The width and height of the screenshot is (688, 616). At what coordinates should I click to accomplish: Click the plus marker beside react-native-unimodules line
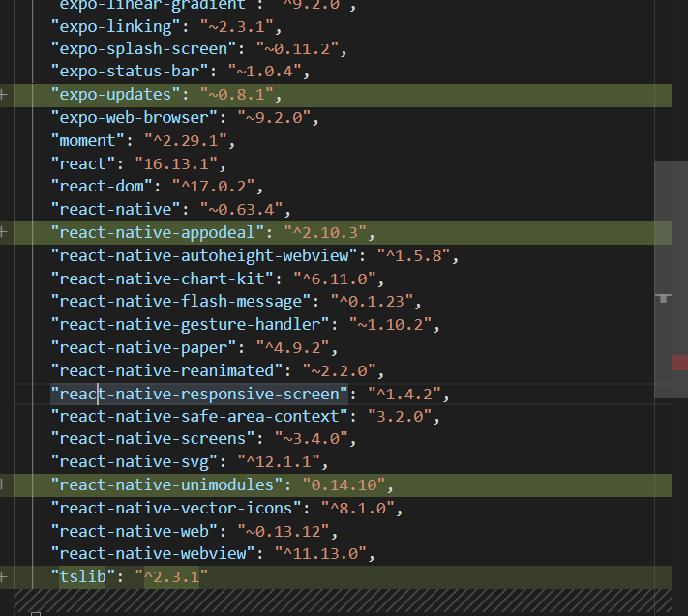[4, 484]
